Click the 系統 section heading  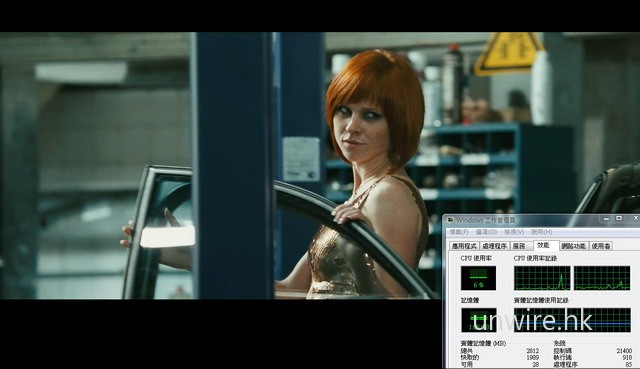559,344
